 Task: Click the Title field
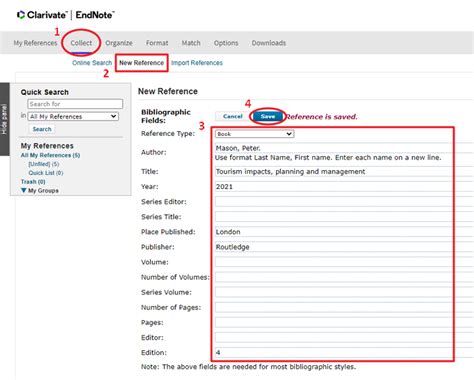click(x=344, y=171)
